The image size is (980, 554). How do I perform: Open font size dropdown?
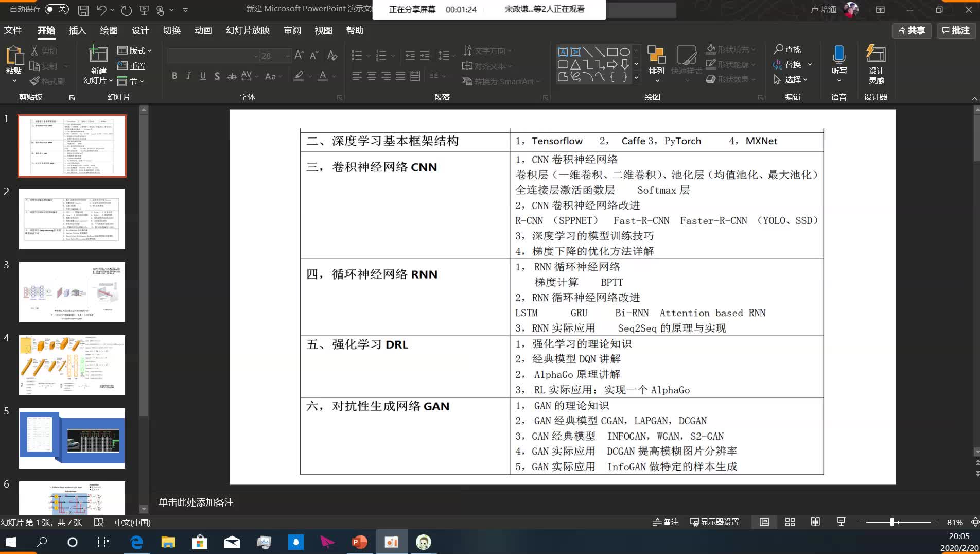pos(288,56)
